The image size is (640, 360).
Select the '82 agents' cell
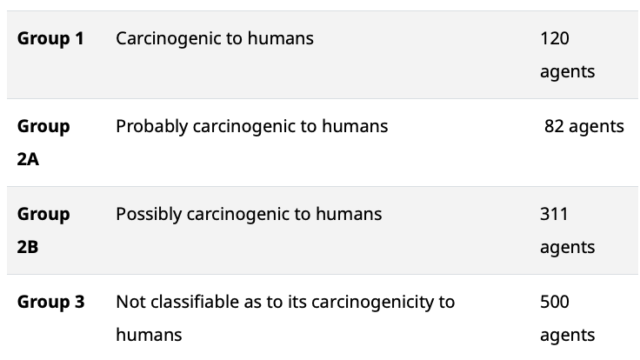[x=584, y=127]
